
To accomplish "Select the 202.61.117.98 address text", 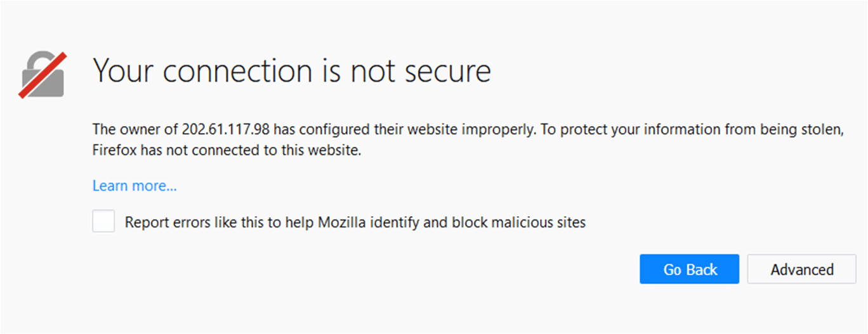I will click(226, 129).
